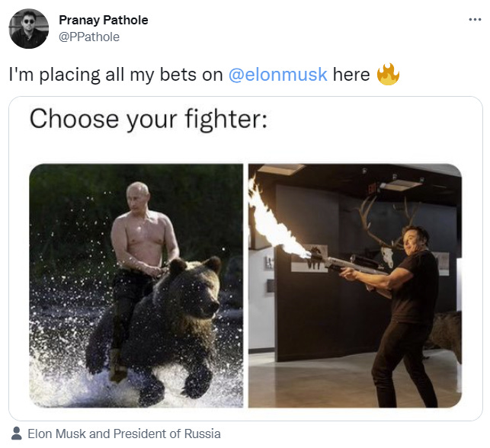Click the fire emoji in the tweet
Image resolution: width=490 pixels, height=448 pixels.
pyautogui.click(x=388, y=74)
